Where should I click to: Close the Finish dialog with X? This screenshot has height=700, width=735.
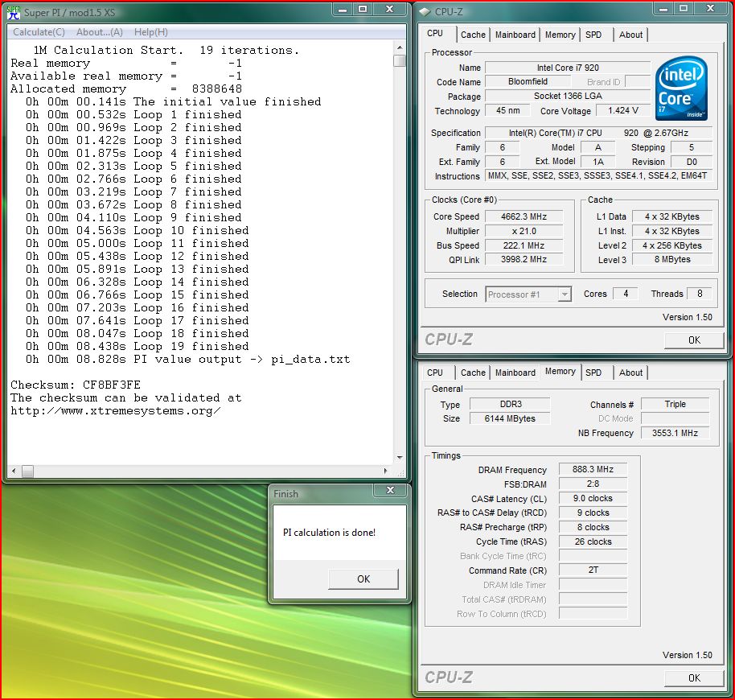coord(390,491)
